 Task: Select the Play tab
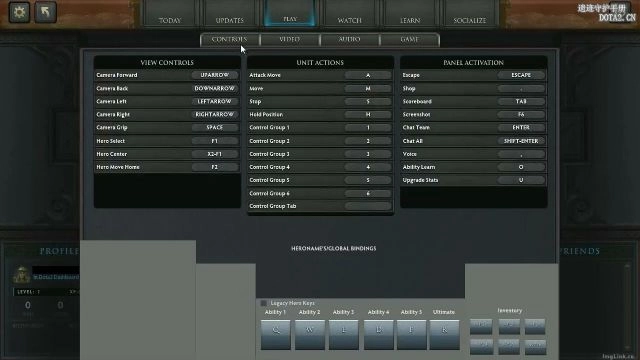[290, 13]
